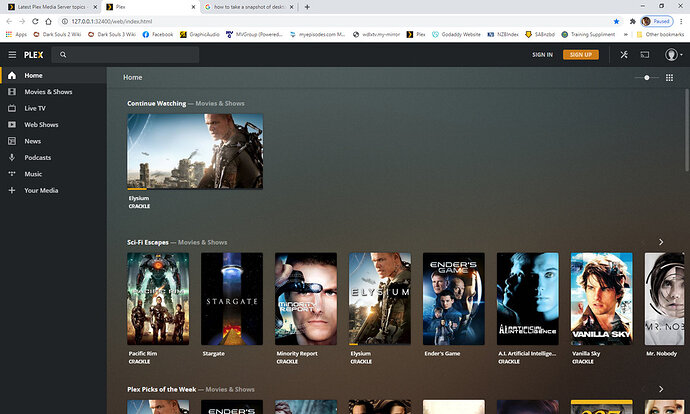The image size is (690, 414).
Task: Expand Sci-Fi Escapes row with arrow
Action: click(x=661, y=242)
